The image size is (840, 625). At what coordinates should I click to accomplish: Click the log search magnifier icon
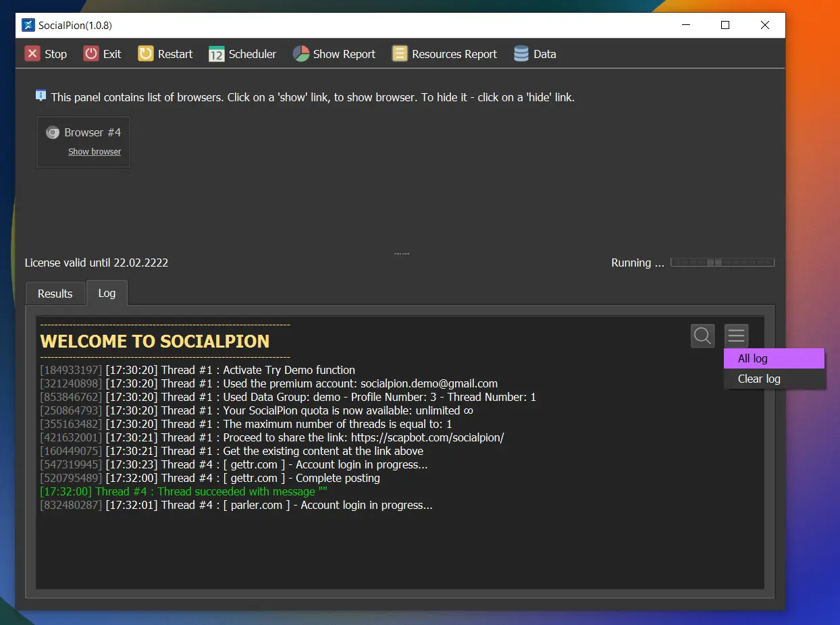(x=703, y=335)
